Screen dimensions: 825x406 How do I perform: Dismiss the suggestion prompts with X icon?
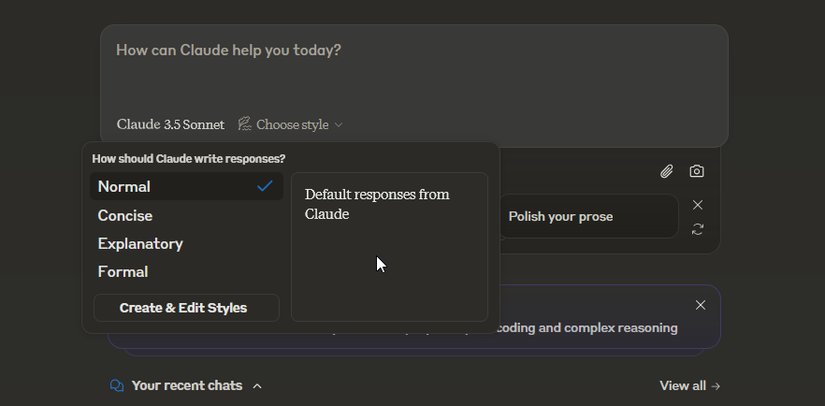pos(698,205)
